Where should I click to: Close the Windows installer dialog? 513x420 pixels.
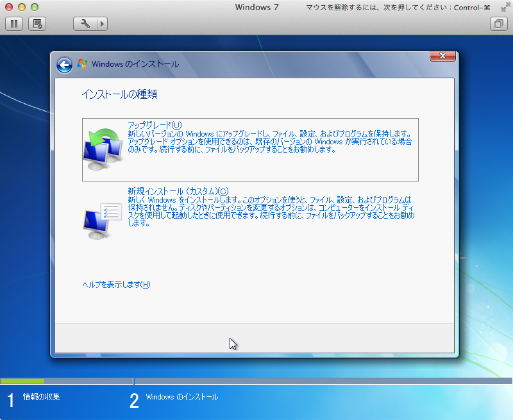point(442,56)
